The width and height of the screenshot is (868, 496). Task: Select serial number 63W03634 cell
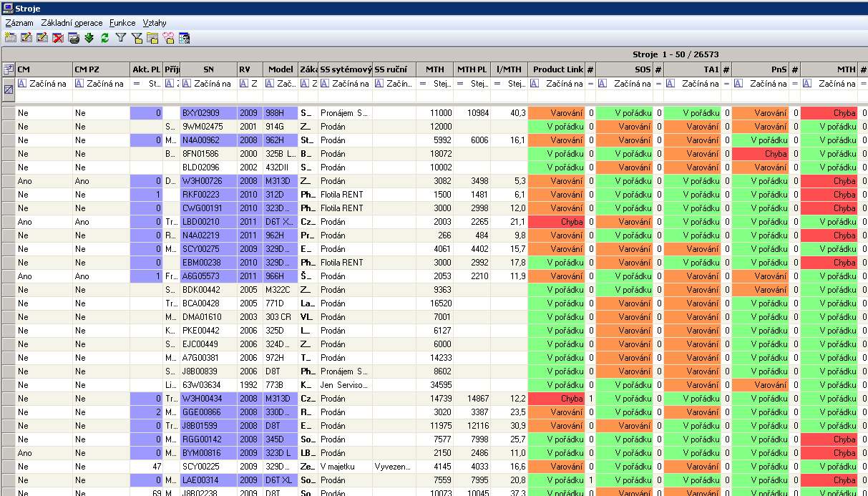[x=209, y=385]
